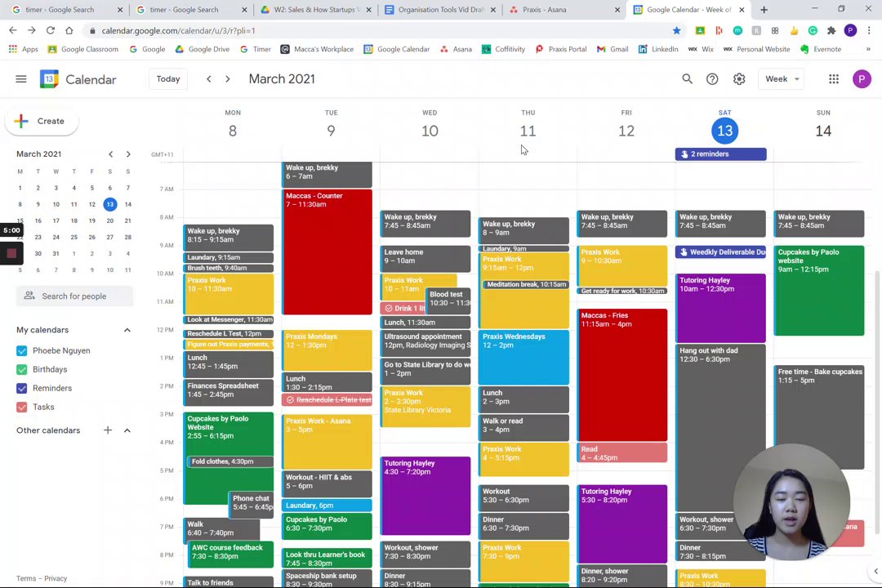The height and width of the screenshot is (588, 882).
Task: Click the calendar search magnifier icon
Action: pos(687,79)
